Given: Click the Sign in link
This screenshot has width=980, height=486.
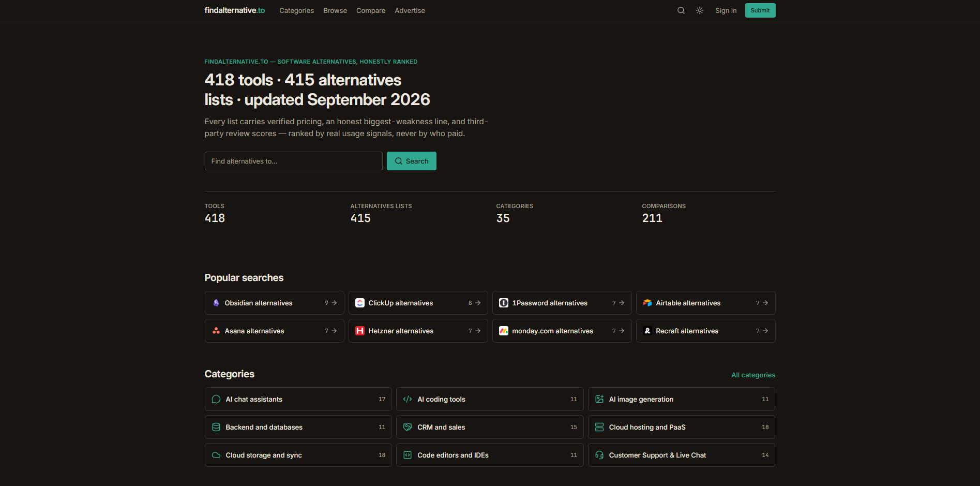Looking at the screenshot, I should (726, 10).
